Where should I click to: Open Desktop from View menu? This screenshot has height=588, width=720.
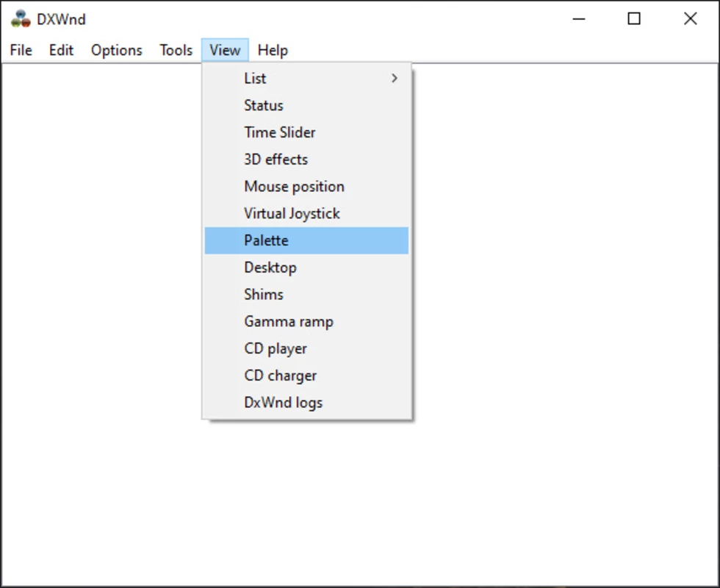coord(306,268)
